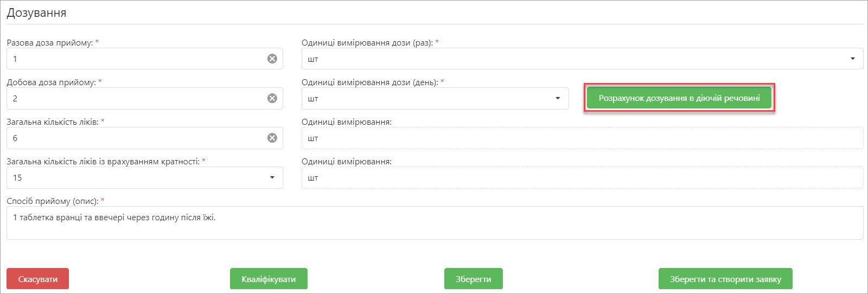Click into the Добова доза прийому input

(x=136, y=98)
